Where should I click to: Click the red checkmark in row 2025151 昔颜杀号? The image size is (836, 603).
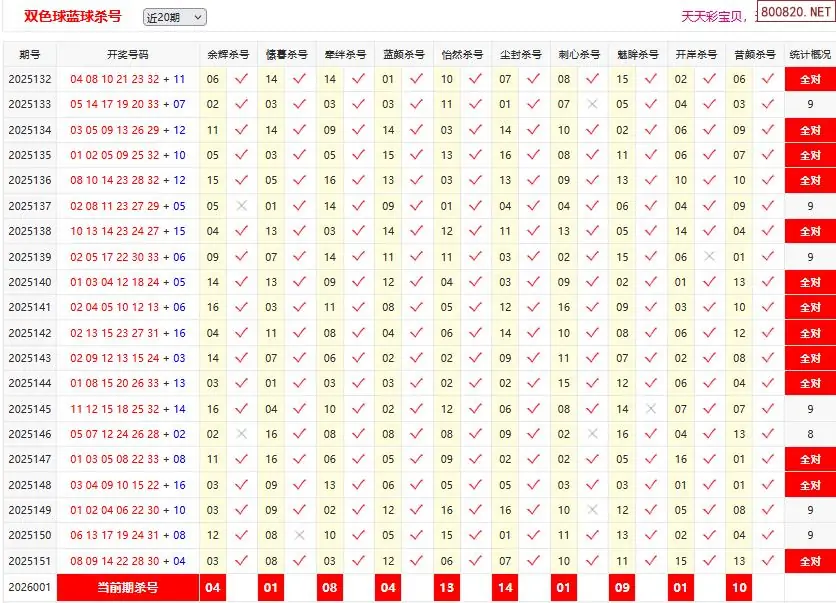tap(768, 561)
